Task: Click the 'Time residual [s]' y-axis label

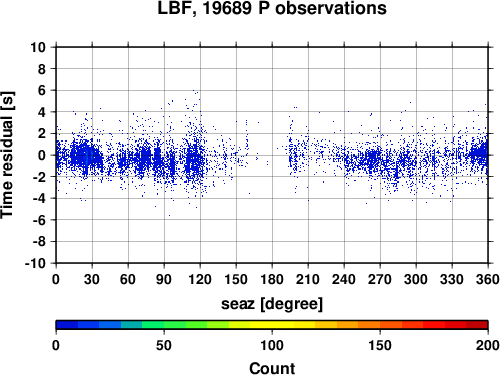Action: (x=7, y=155)
